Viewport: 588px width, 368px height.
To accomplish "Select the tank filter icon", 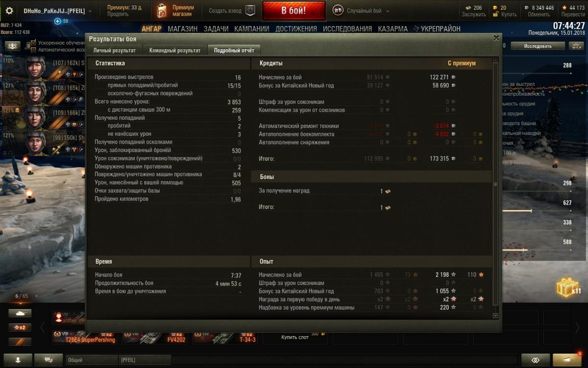I will click(20, 313).
